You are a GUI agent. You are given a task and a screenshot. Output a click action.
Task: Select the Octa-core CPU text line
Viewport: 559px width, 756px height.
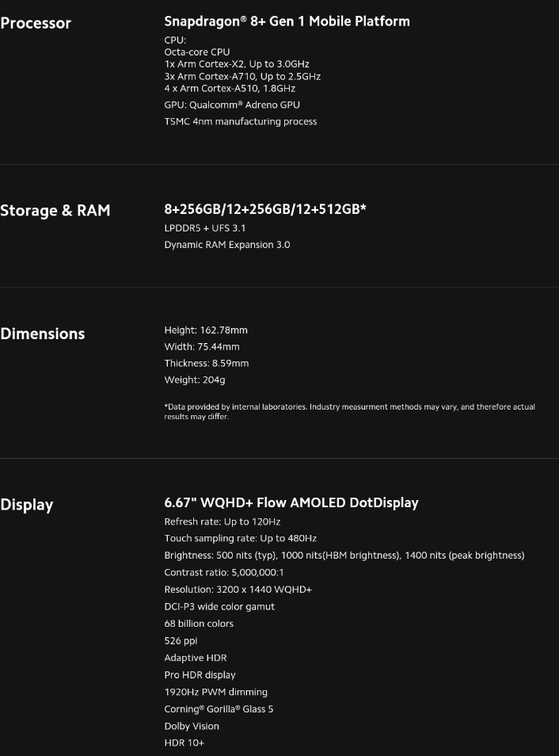197,52
